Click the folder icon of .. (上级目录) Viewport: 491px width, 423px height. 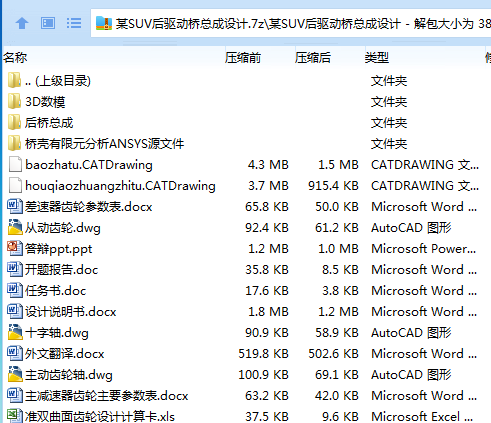15,81
